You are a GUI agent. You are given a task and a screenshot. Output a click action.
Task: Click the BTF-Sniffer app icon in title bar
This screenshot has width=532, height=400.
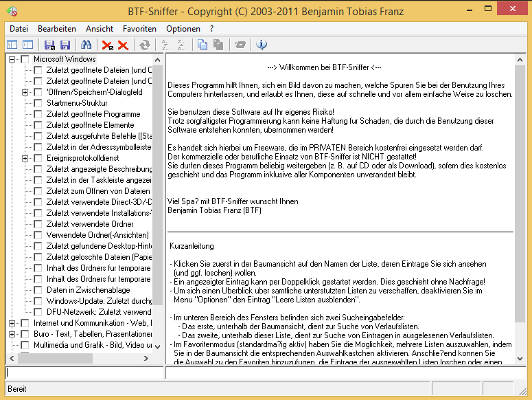12,12
